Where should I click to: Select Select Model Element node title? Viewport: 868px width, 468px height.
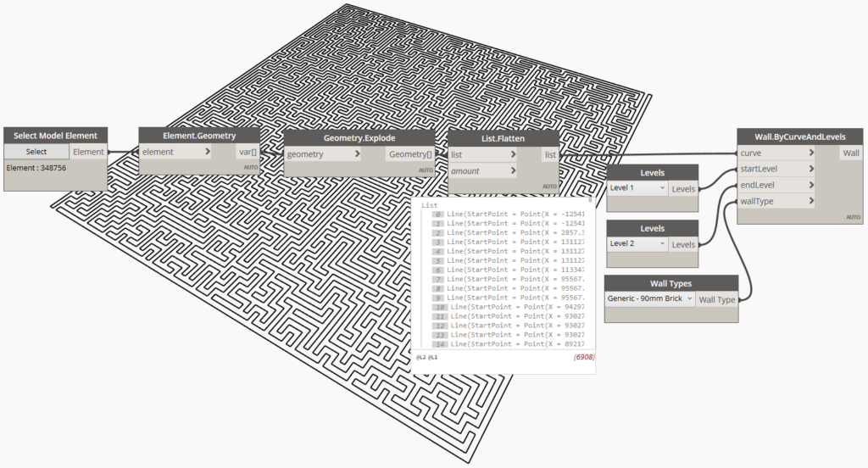(55, 136)
